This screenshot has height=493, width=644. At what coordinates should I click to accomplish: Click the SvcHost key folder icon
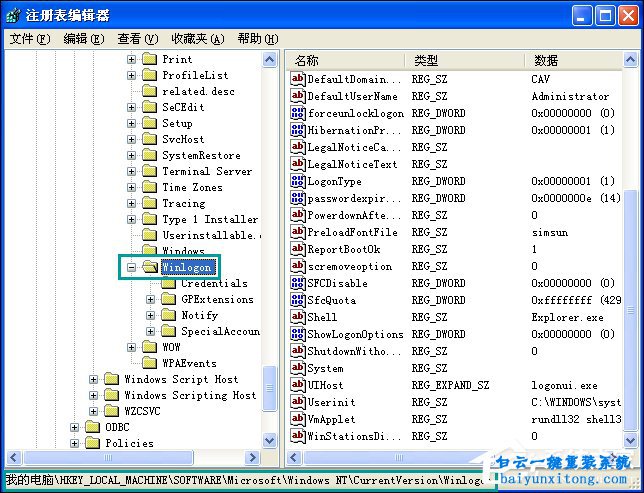pos(150,139)
